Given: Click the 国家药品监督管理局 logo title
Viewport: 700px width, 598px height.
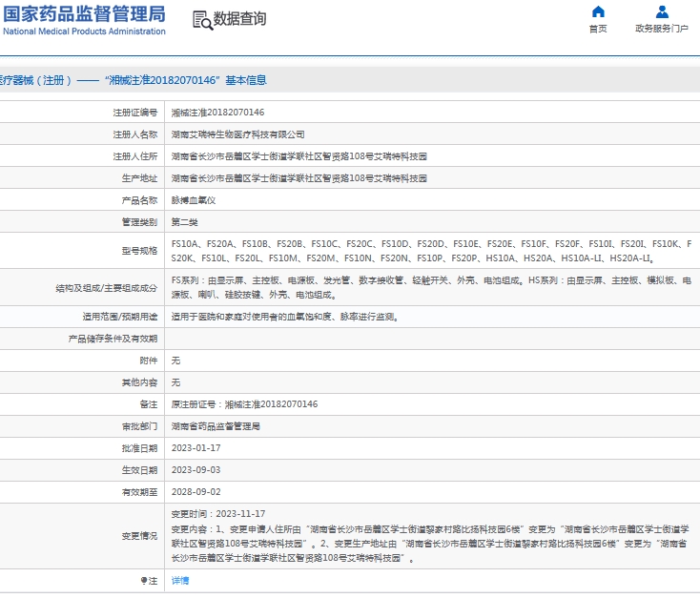Looking at the screenshot, I should pyautogui.click(x=84, y=14).
